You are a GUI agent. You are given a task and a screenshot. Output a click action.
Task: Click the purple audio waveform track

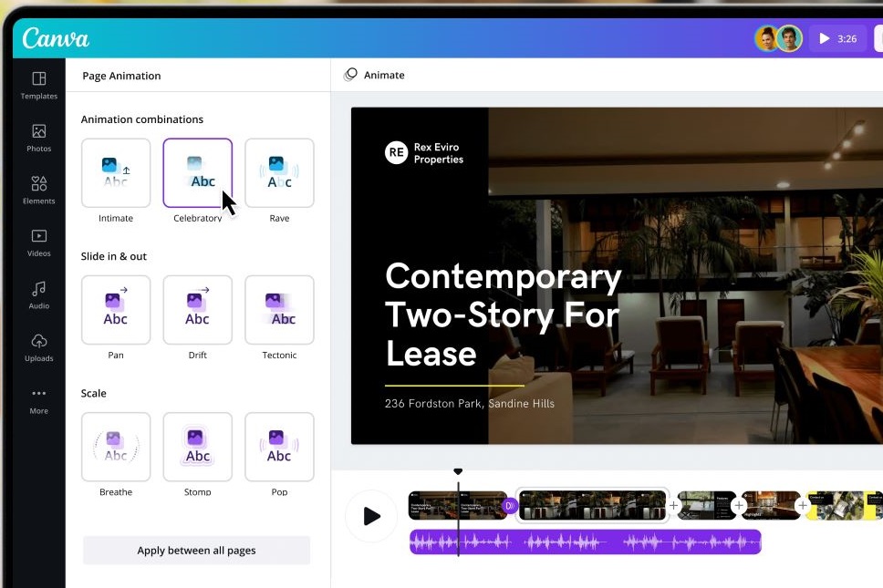click(x=585, y=542)
